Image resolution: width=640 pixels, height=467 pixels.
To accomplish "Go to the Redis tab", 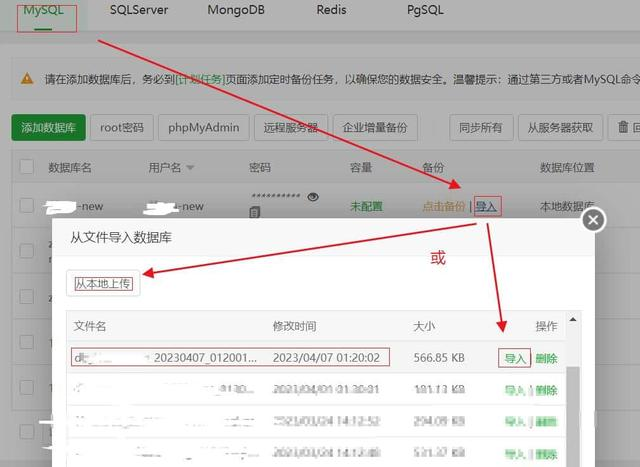I will pos(331,10).
